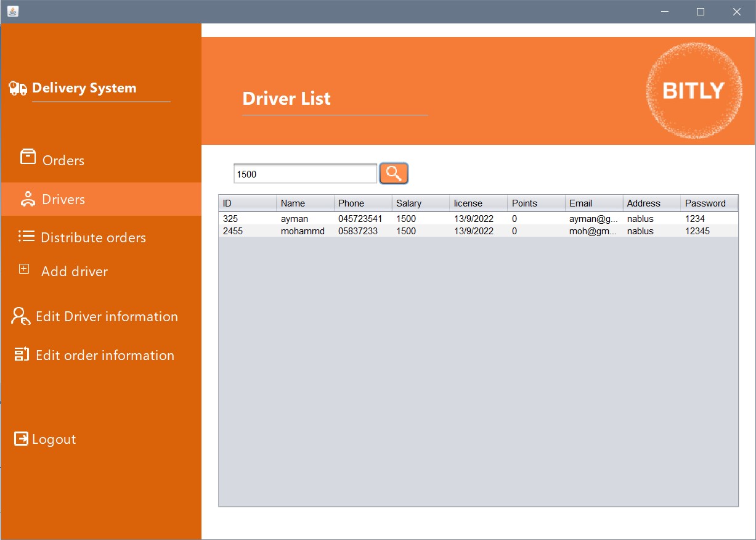This screenshot has width=756, height=540.
Task: Click the Distribute orders list icon
Action: 26,235
